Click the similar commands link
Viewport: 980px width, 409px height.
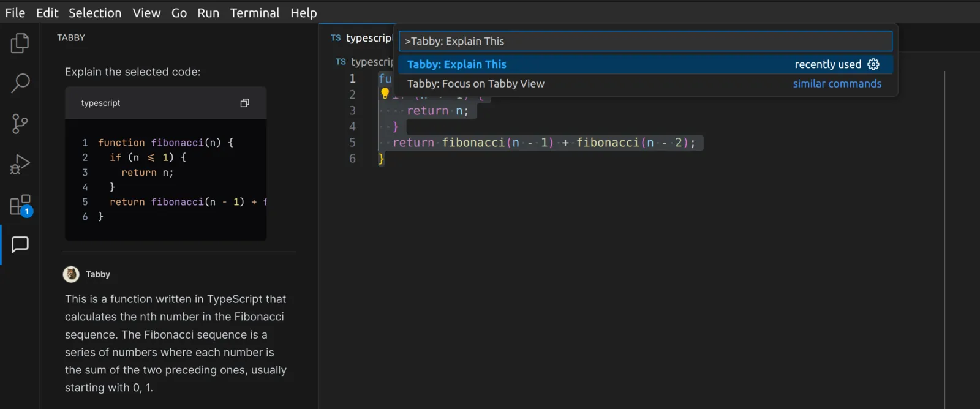click(x=837, y=84)
